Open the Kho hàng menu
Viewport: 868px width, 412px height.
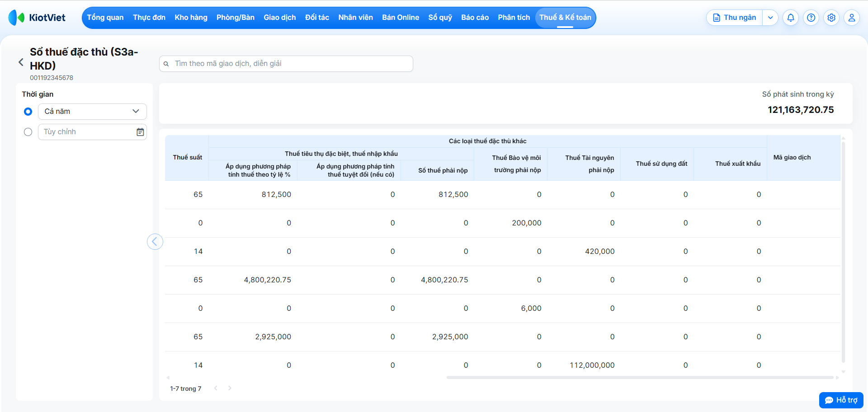(x=191, y=18)
